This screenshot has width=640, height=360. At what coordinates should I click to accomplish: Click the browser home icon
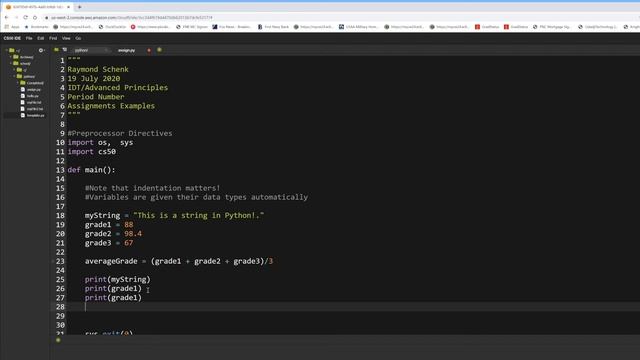click(x=35, y=18)
